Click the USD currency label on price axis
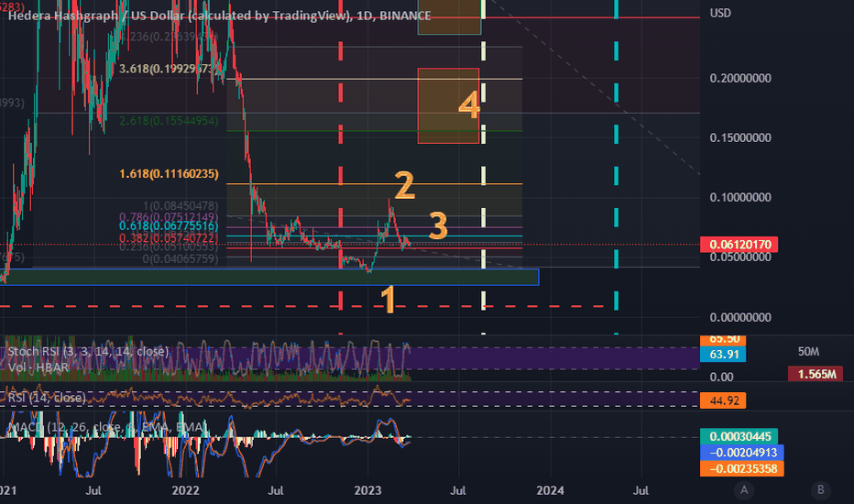Viewport: 854px width, 504px height. pyautogui.click(x=720, y=13)
